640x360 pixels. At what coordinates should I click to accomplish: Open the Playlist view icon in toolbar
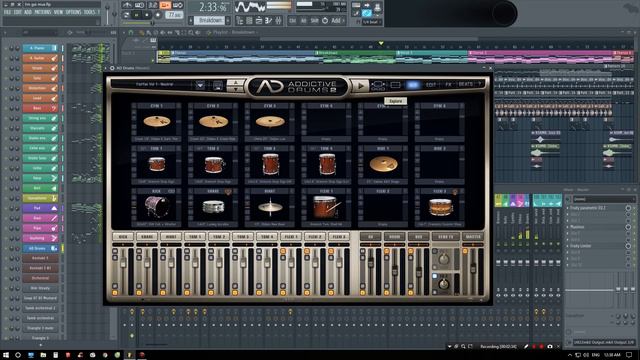pos(240,20)
